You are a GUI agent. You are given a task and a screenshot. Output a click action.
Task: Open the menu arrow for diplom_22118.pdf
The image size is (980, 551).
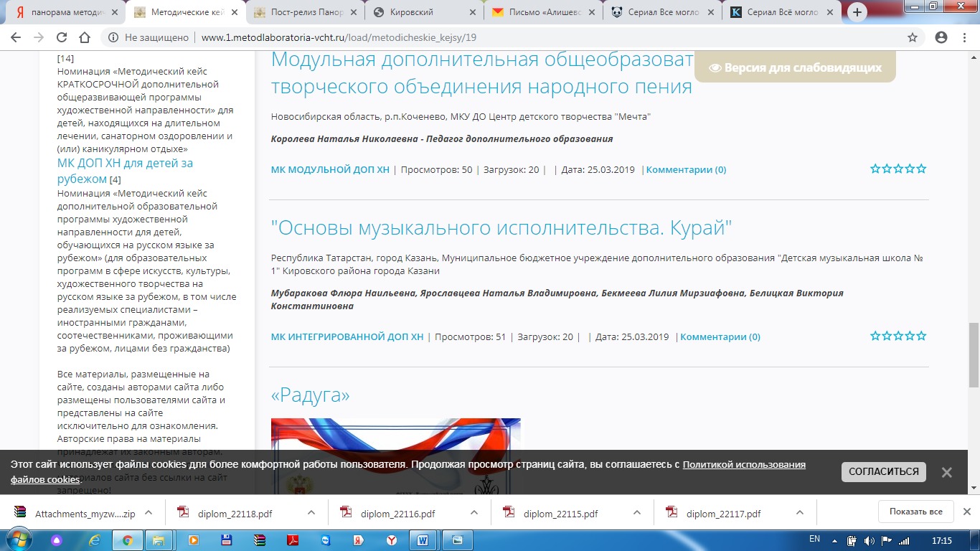(x=311, y=513)
